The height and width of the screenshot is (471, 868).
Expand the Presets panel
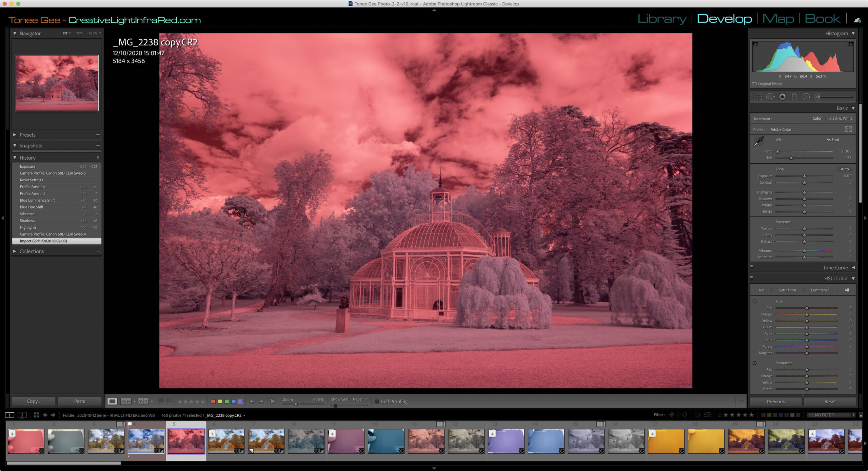[15, 135]
